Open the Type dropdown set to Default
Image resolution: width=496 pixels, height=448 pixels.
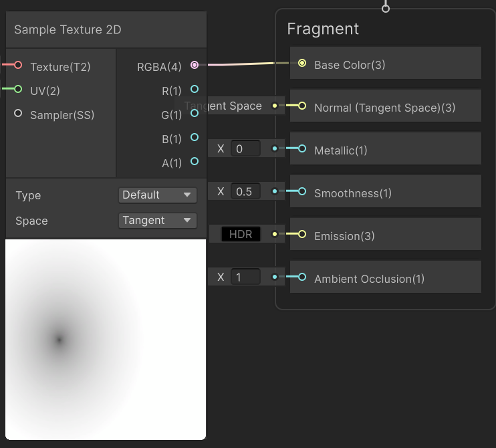[158, 195]
